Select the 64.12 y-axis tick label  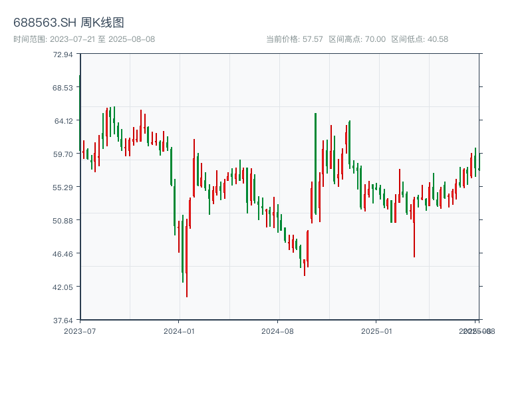coord(63,120)
